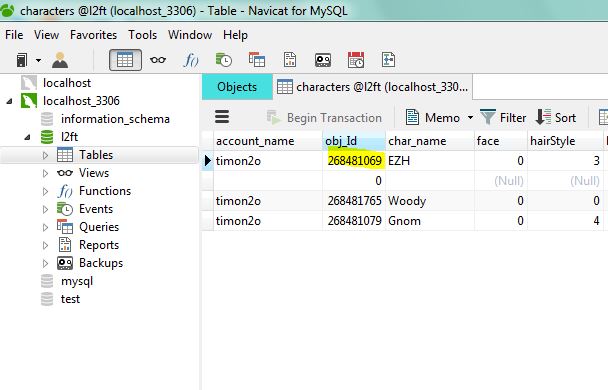Select Tables in the tree
This screenshot has width=608, height=390.
(96, 155)
